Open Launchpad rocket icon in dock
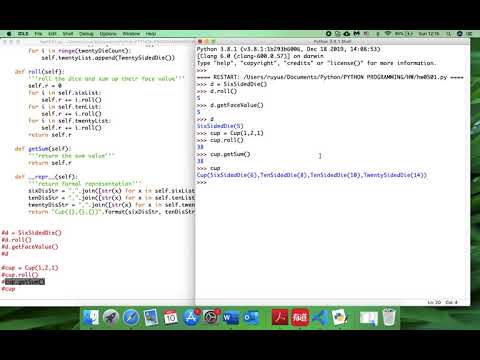480x360 pixels. coord(111,317)
